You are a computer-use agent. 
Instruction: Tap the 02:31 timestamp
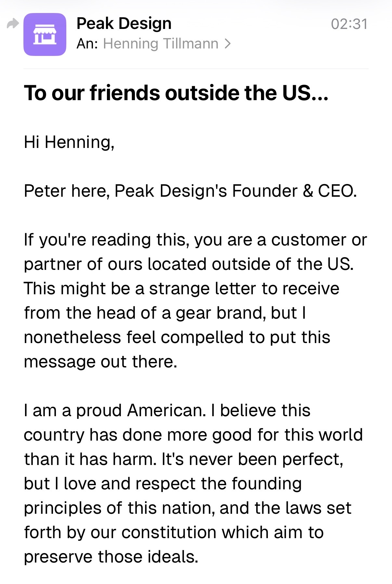[349, 24]
